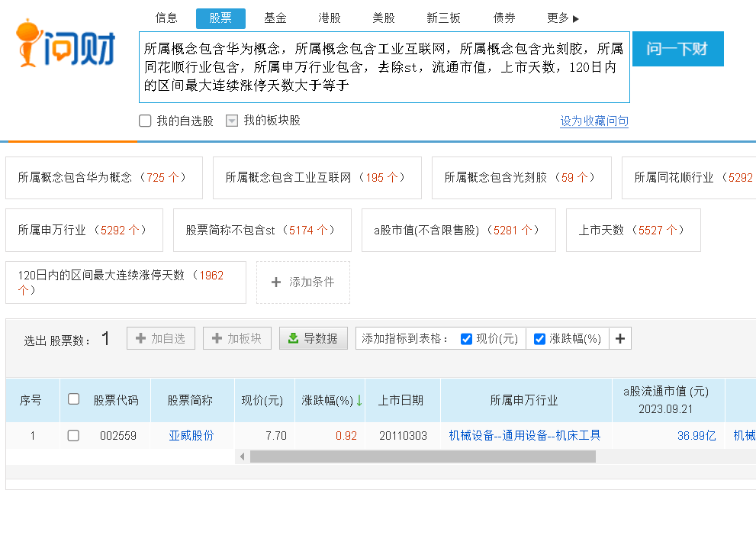Select condition 所属申万行业 (5292个)
Image resolution: width=756 pixels, height=555 pixels.
point(85,231)
